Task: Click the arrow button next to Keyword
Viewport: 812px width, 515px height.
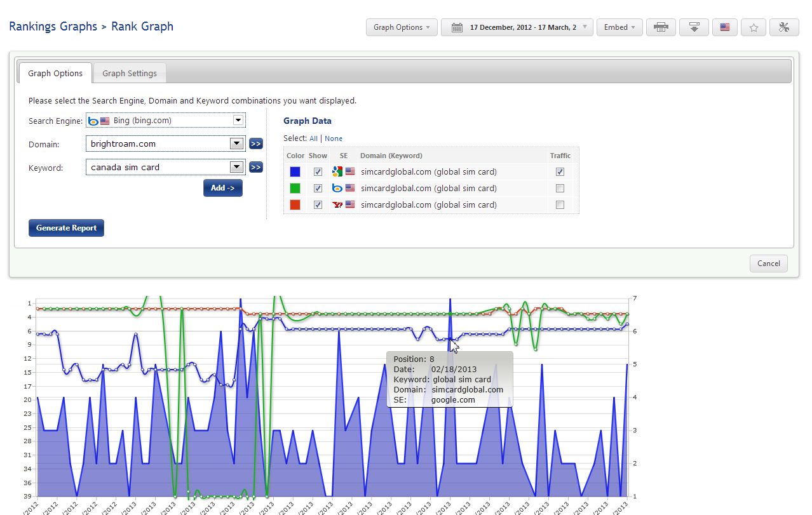Action: (x=256, y=168)
